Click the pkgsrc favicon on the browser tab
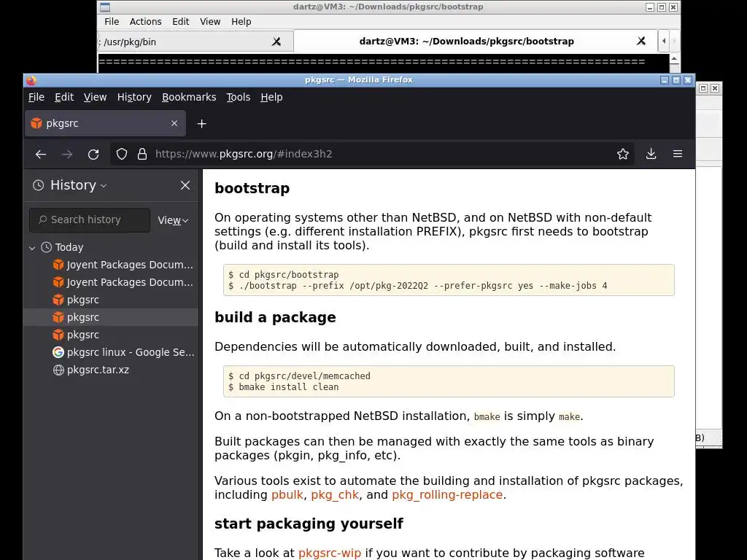The height and width of the screenshot is (560, 747). pyautogui.click(x=36, y=123)
